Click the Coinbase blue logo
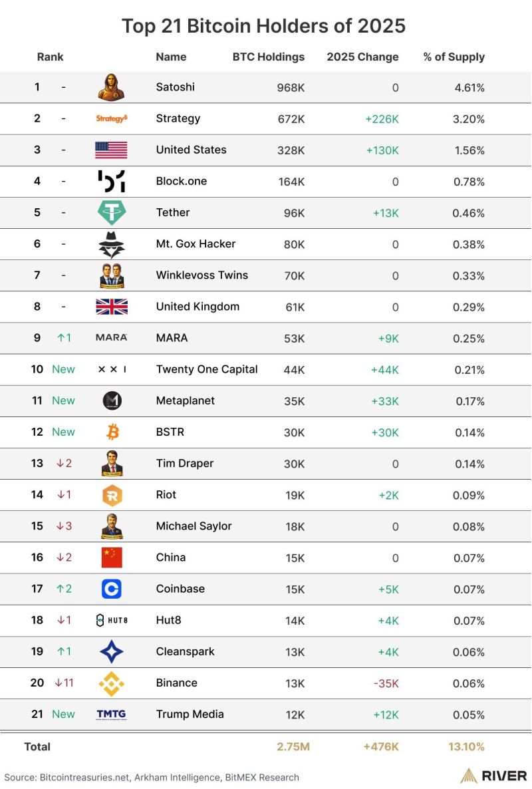 [x=111, y=589]
